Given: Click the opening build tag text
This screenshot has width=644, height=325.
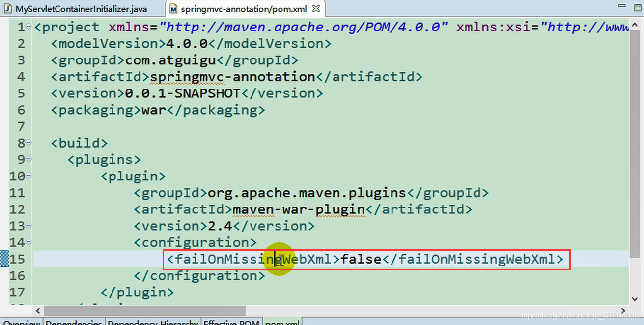Looking at the screenshot, I should click(79, 143).
